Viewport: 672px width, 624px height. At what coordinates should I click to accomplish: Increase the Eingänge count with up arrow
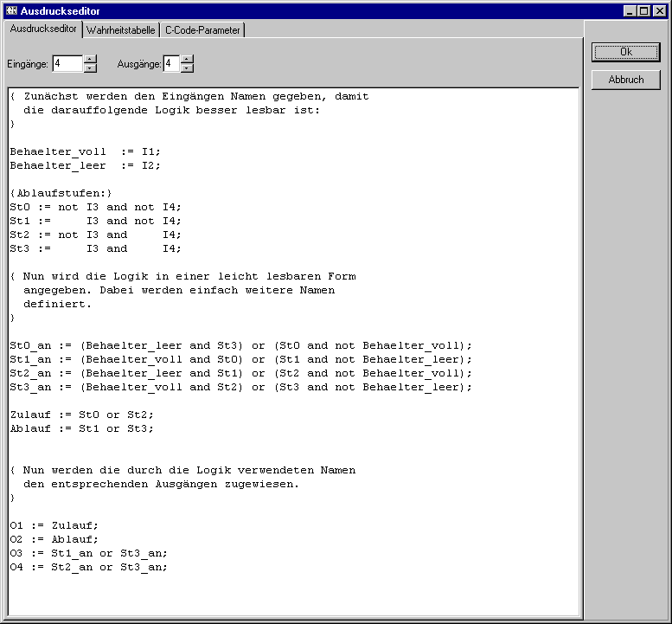pos(90,59)
